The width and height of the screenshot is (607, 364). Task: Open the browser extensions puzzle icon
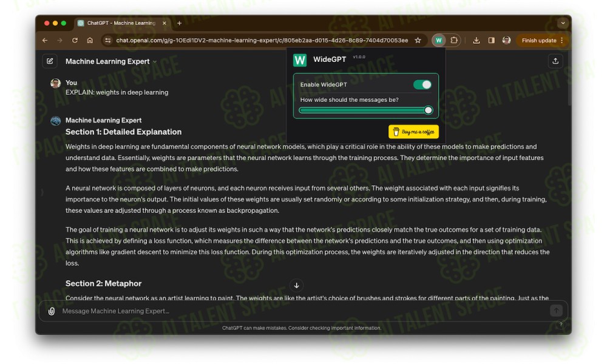click(453, 40)
